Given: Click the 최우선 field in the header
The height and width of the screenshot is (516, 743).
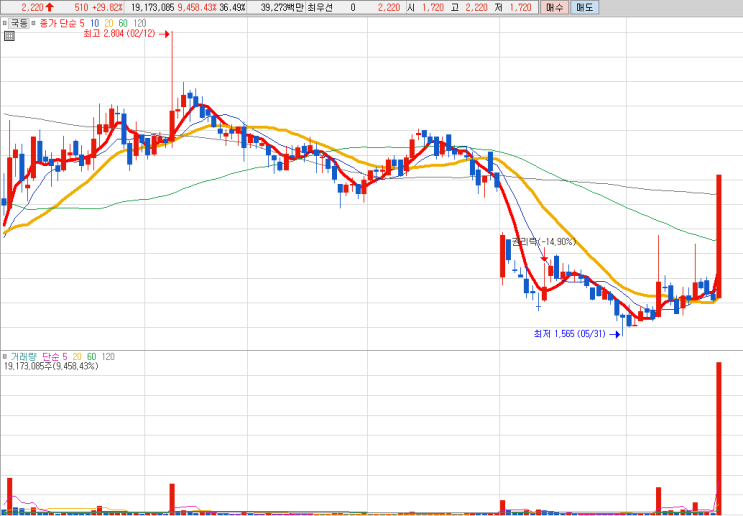Looking at the screenshot, I should pos(320,8).
